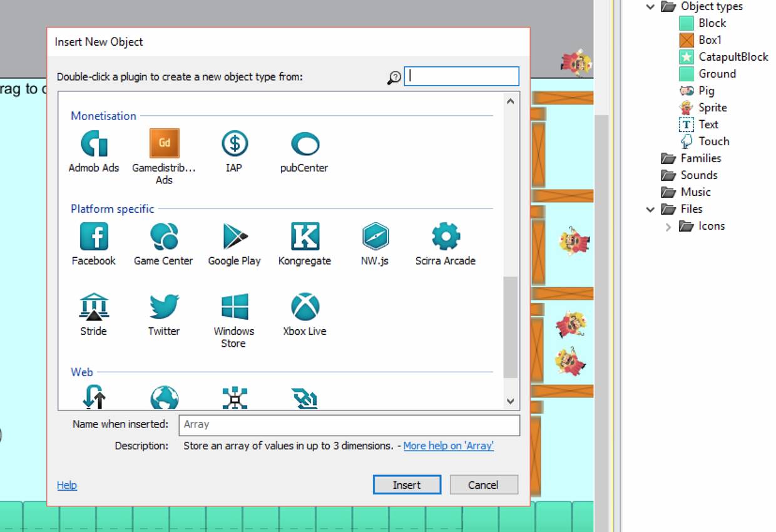Collapse the Files folder

[650, 210]
